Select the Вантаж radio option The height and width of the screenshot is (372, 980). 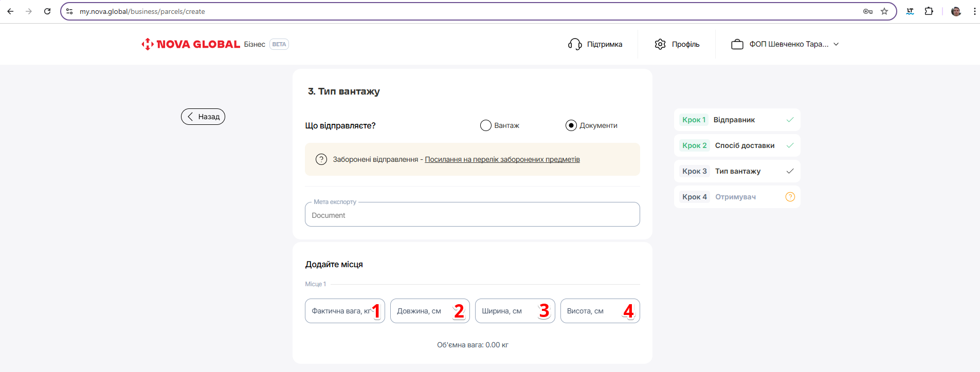pyautogui.click(x=486, y=125)
